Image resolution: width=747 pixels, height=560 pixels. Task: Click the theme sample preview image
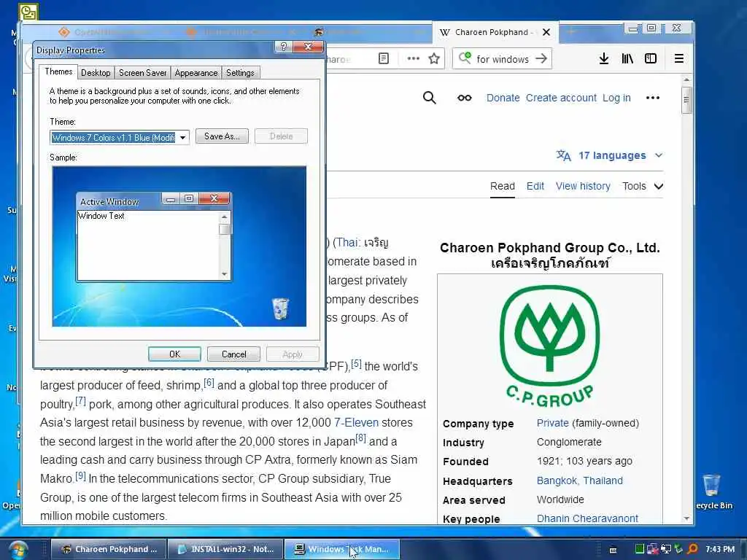tap(179, 246)
